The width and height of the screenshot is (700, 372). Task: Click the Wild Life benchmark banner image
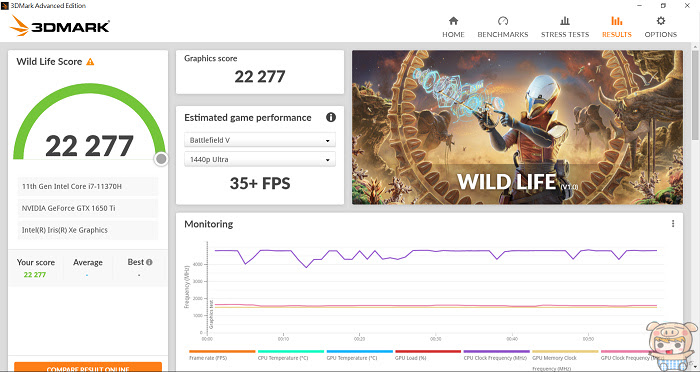(x=517, y=127)
